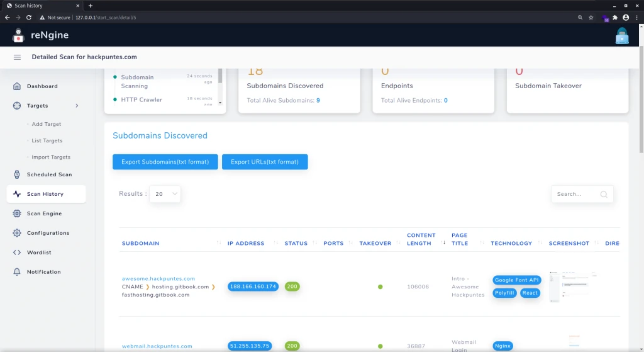Click Nginx technology tag
Viewport: 644px width, 352px height.
[502, 346]
